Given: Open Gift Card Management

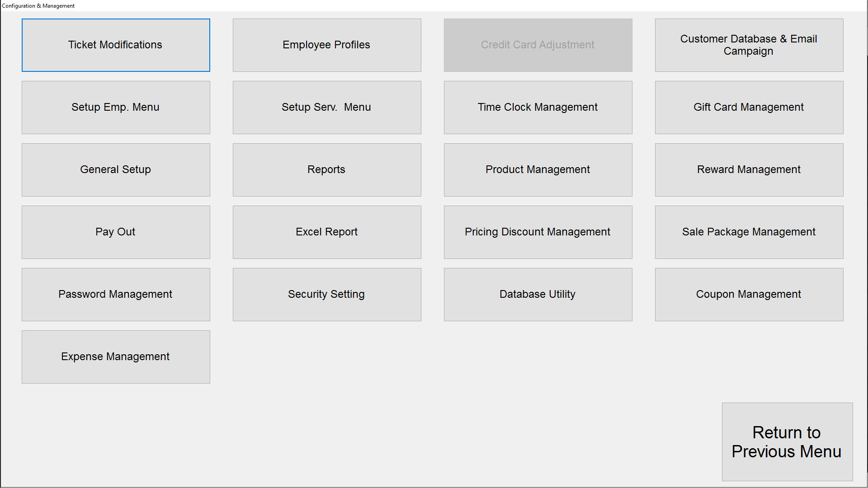Looking at the screenshot, I should (x=749, y=108).
